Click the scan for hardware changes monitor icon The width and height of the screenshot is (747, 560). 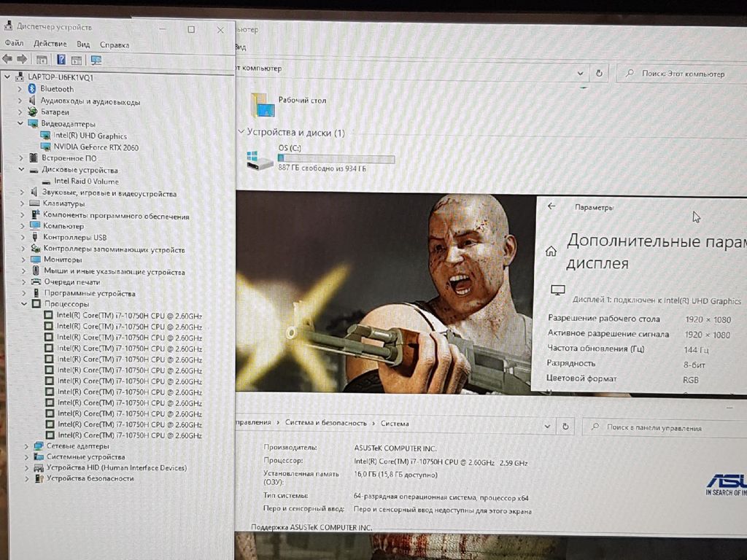pyautogui.click(x=96, y=60)
